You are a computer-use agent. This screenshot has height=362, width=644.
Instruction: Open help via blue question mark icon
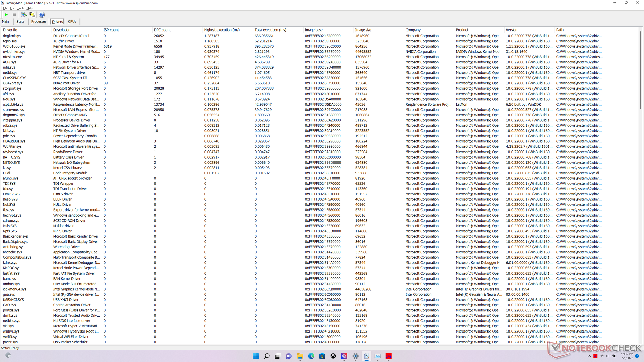tap(42, 15)
